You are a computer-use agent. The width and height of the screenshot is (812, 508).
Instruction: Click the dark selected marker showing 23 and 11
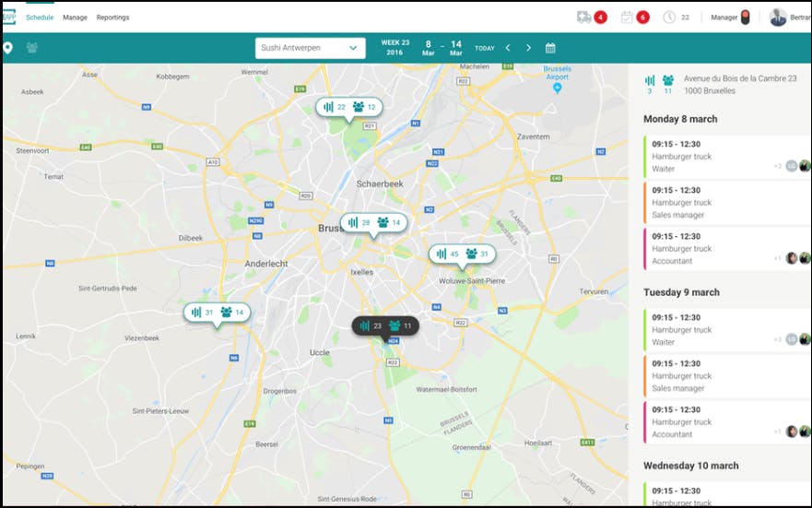point(386,325)
